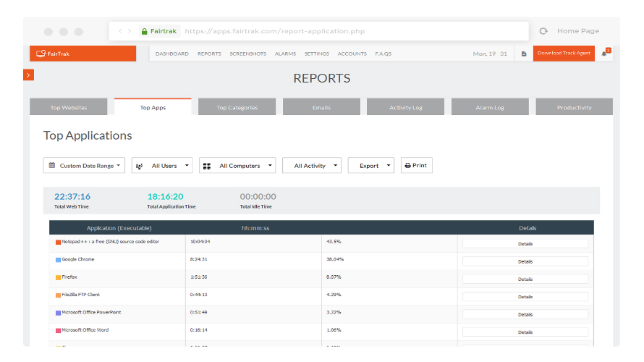The width and height of the screenshot is (644, 362).
Task: Switch to Top Websites tab
Action: click(x=69, y=107)
